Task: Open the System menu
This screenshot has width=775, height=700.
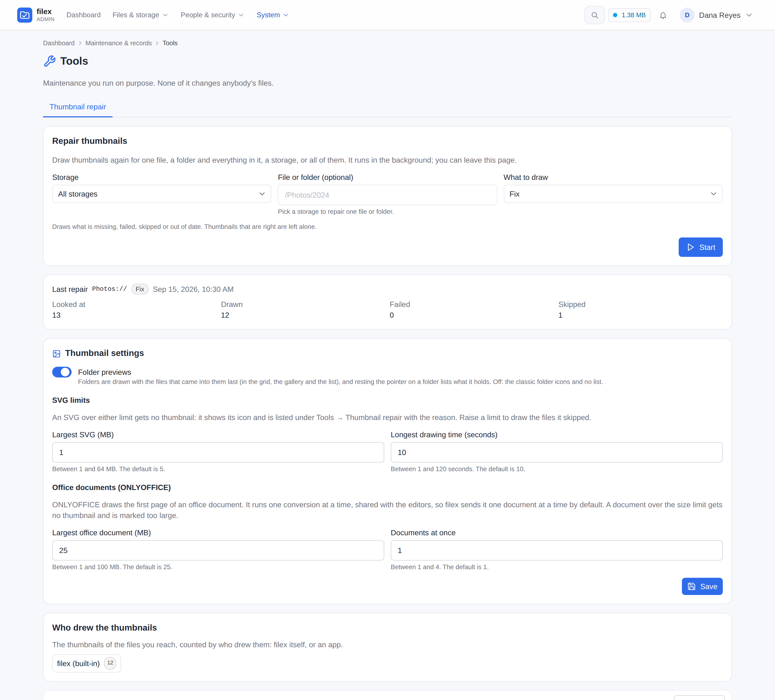Action: click(272, 15)
